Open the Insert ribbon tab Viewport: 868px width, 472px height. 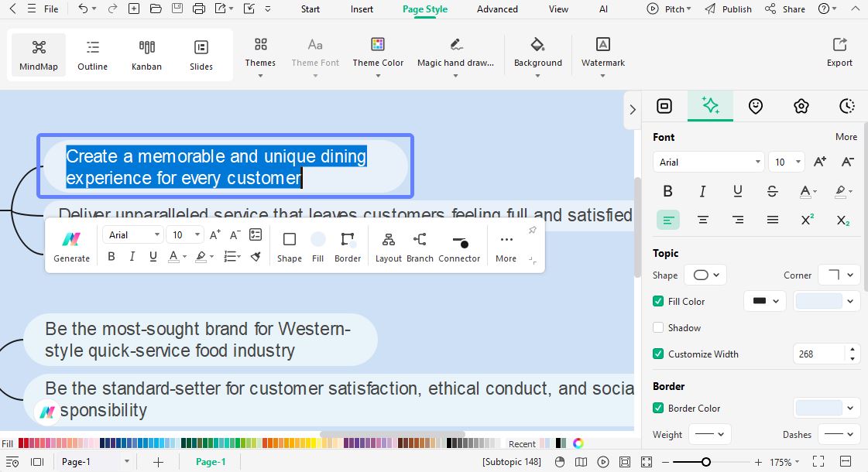(362, 9)
